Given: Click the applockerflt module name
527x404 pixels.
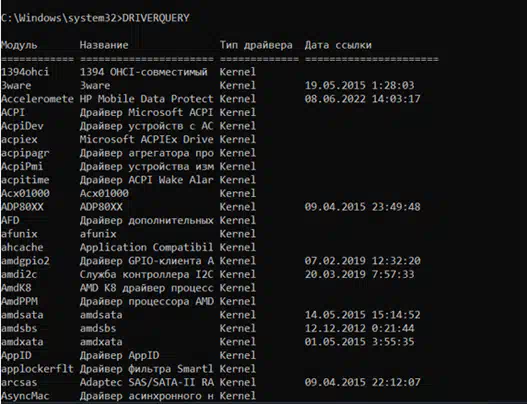Looking at the screenshot, I should pyautogui.click(x=37, y=369).
